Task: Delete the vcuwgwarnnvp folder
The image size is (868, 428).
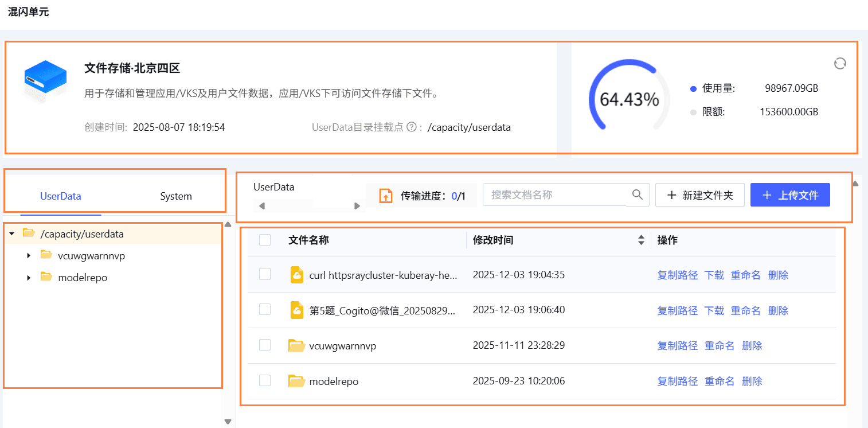Action: [752, 346]
